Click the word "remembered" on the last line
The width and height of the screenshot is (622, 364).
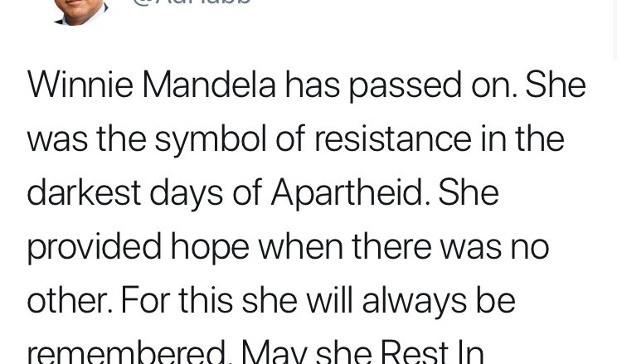(128, 352)
